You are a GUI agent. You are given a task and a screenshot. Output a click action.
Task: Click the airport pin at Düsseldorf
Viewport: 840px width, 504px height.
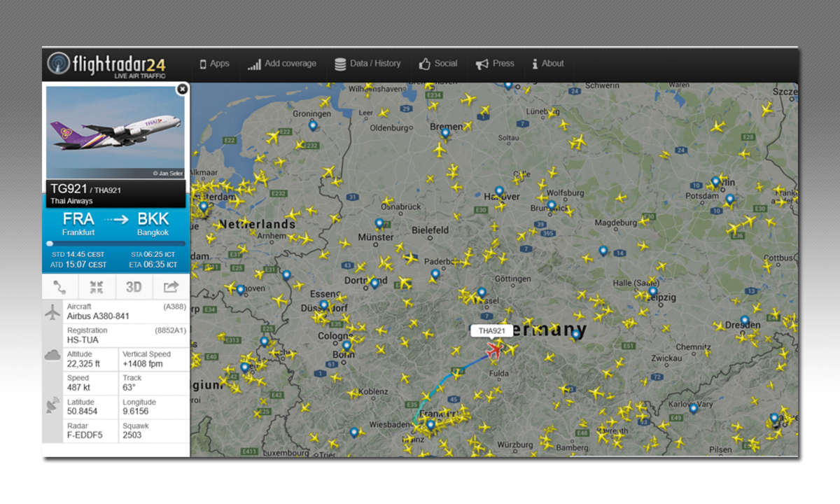click(x=323, y=305)
